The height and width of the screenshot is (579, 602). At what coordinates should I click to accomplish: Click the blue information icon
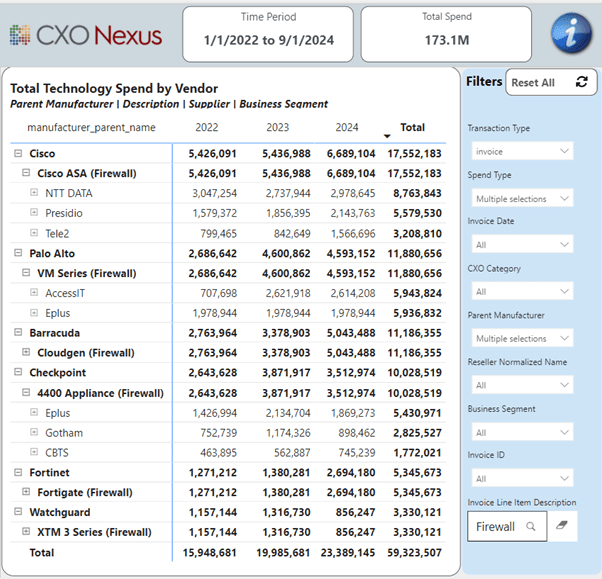click(571, 36)
